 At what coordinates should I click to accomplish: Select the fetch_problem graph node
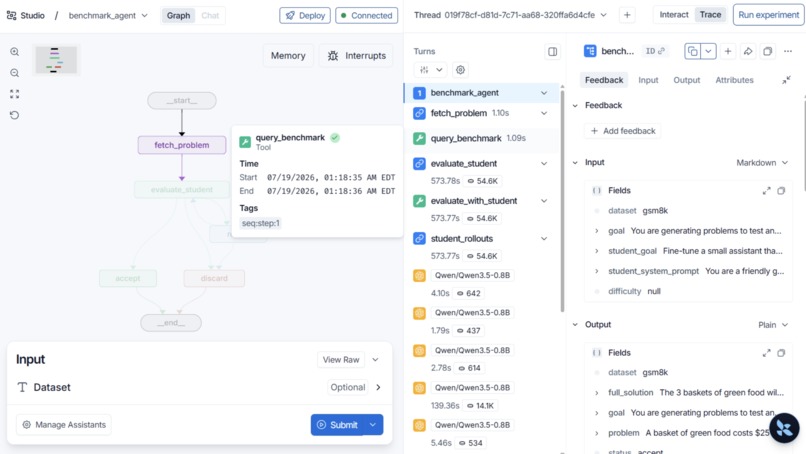click(x=181, y=145)
